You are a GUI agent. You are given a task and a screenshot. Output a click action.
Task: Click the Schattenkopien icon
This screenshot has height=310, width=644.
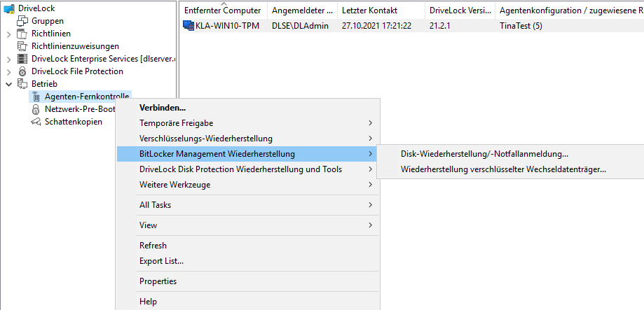36,122
